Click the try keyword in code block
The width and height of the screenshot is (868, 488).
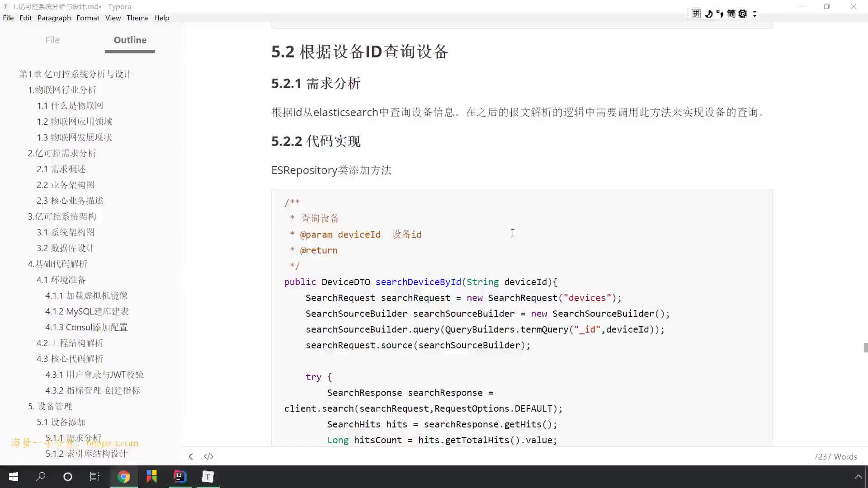click(x=313, y=377)
